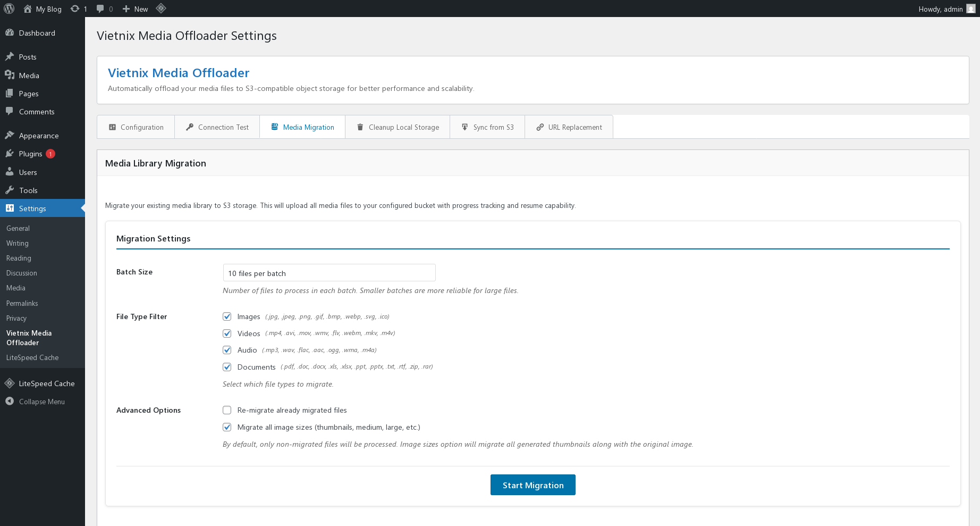Click the admin avatar icon
Viewport: 980px width, 526px height.
click(x=970, y=9)
